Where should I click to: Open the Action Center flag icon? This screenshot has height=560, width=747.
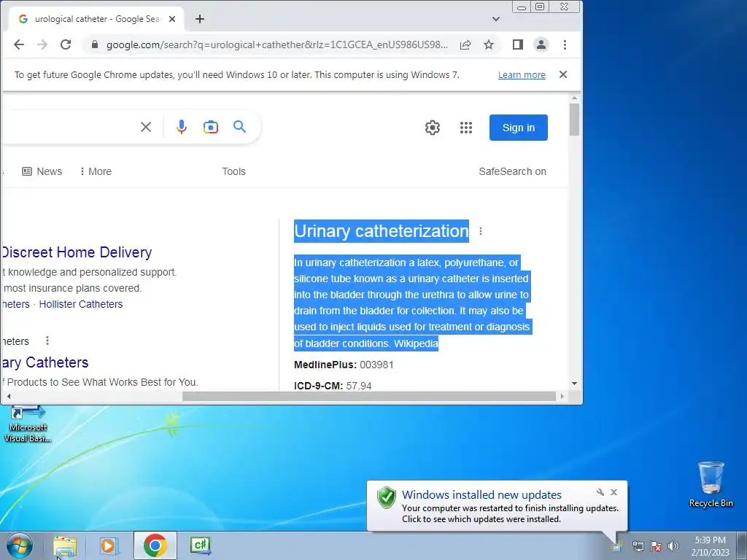tap(656, 546)
